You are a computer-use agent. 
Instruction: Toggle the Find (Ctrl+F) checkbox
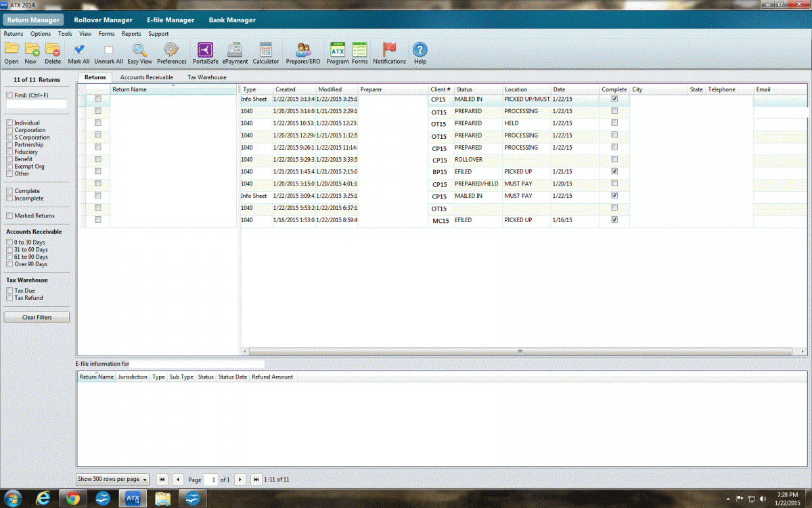point(9,95)
